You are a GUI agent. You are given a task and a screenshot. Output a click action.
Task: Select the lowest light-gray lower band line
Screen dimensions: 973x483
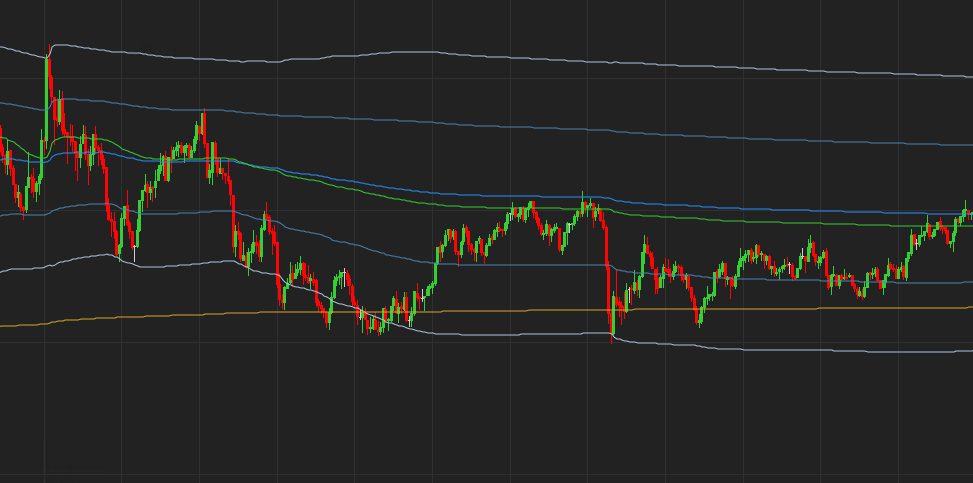click(x=800, y=349)
